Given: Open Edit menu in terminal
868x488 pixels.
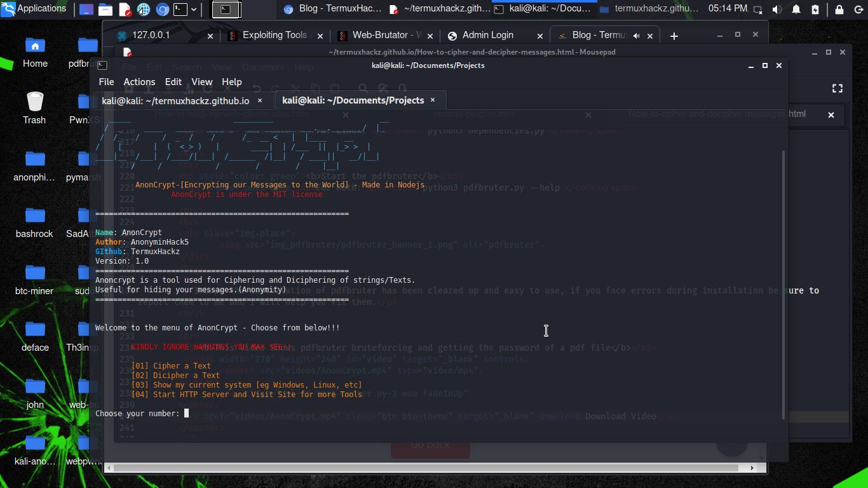Looking at the screenshot, I should pyautogui.click(x=173, y=82).
